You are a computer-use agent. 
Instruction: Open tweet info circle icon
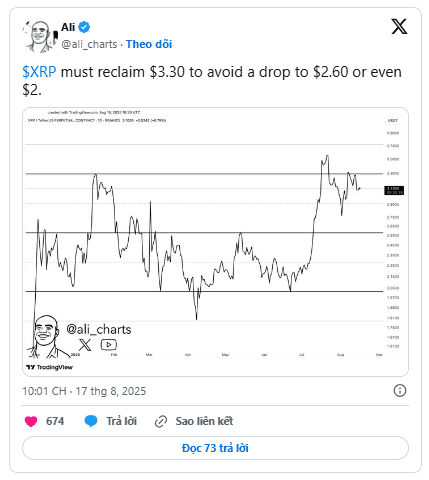tap(400, 390)
